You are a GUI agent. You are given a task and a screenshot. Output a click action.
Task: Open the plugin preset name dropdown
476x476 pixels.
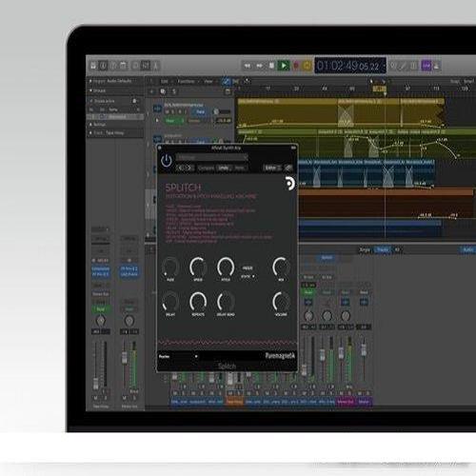point(211,157)
